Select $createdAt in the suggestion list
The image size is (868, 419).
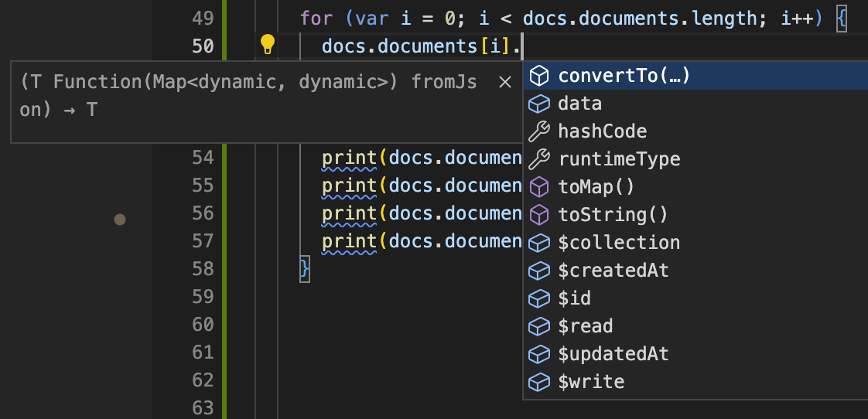click(695, 271)
